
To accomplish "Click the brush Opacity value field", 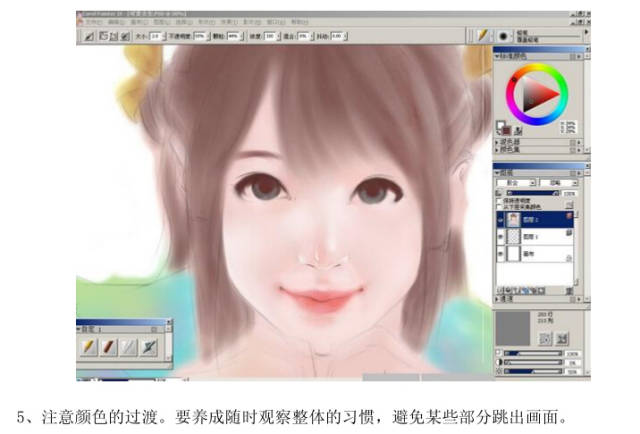I will click(200, 36).
